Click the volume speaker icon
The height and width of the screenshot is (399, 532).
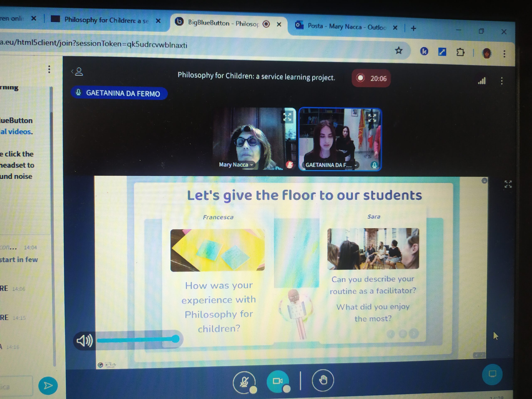click(84, 341)
